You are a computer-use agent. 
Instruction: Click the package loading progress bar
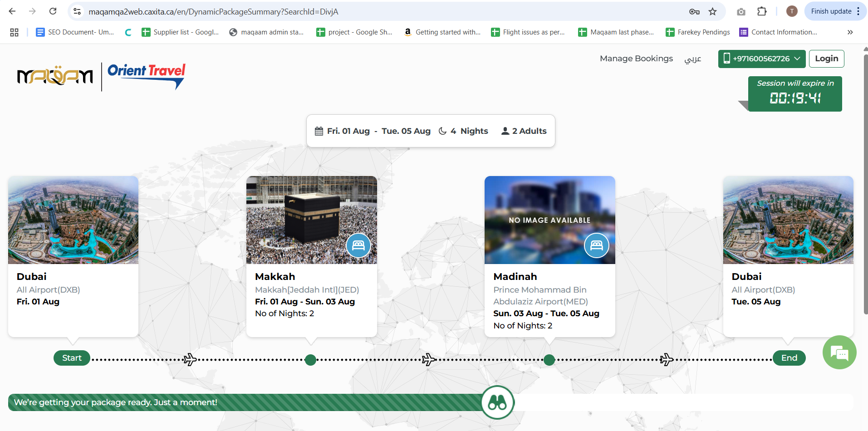click(245, 402)
